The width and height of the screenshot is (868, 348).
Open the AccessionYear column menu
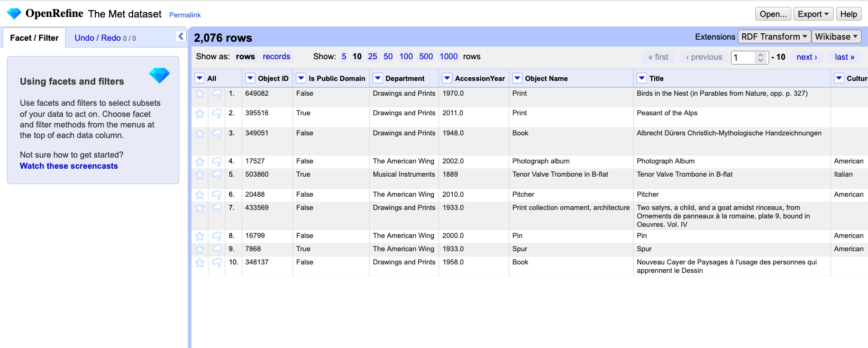pos(447,78)
